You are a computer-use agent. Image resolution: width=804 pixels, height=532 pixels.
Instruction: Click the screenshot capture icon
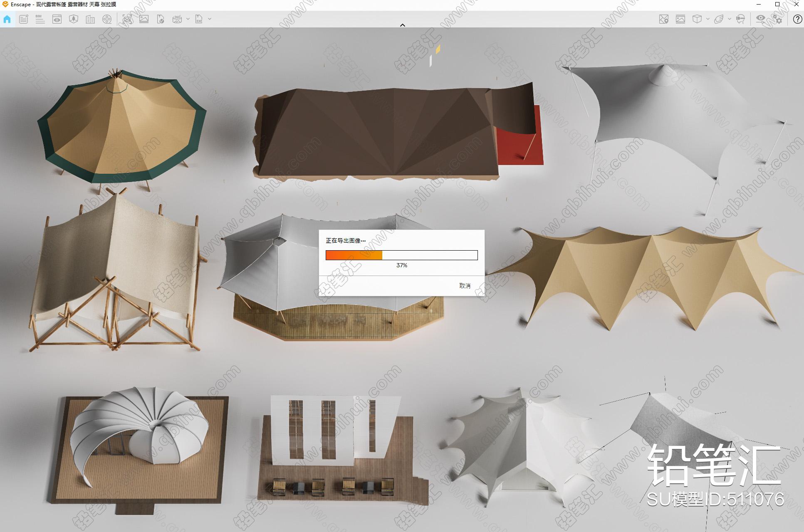click(127, 19)
